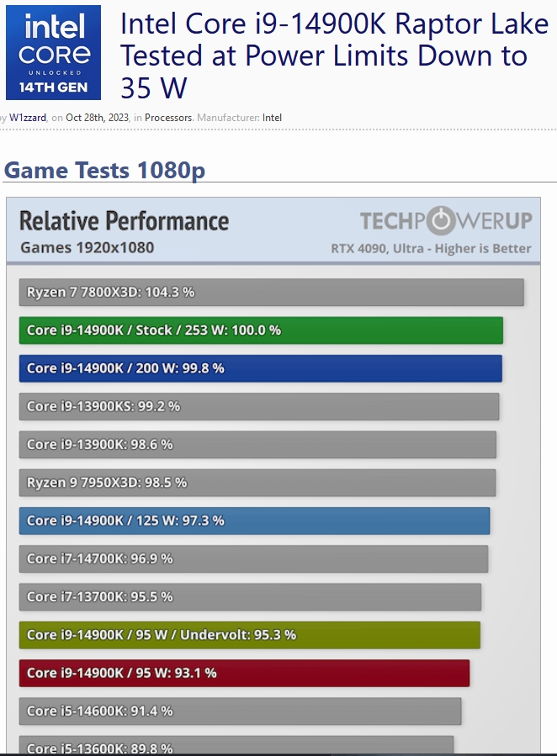Open author W1zzard's profile link
557x756 pixels.
point(28,118)
